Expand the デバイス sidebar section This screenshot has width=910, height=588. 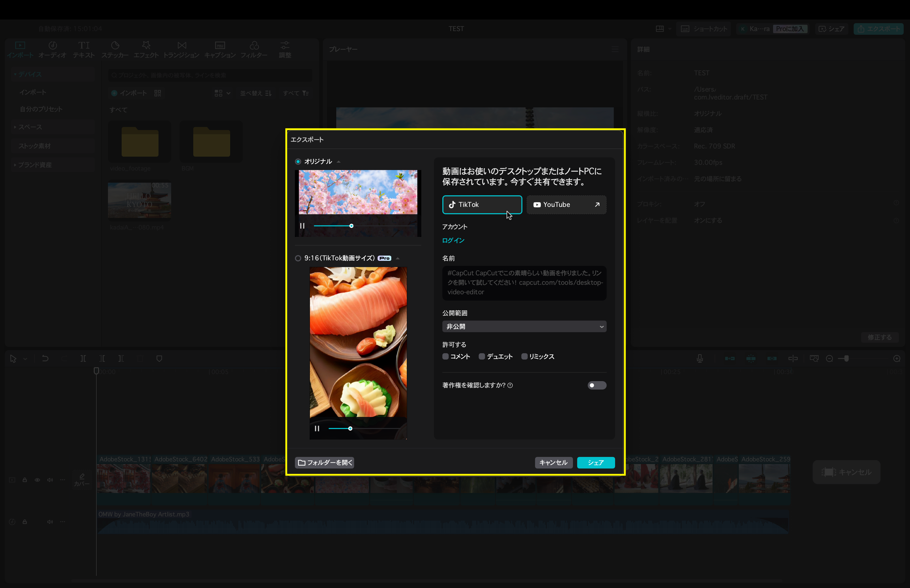click(x=52, y=74)
